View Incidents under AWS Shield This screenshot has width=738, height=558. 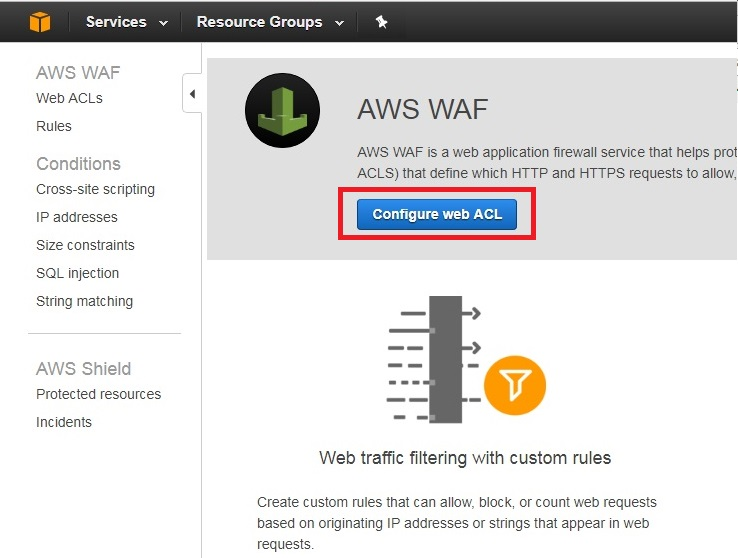tap(64, 422)
